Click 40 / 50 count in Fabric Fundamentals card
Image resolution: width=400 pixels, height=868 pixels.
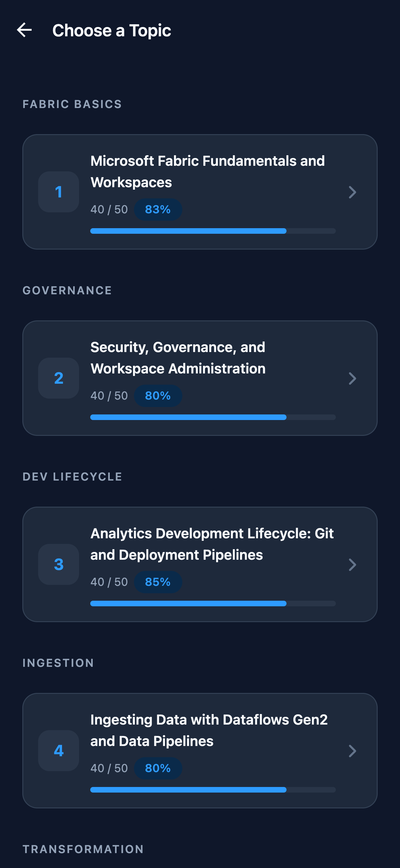[109, 210]
